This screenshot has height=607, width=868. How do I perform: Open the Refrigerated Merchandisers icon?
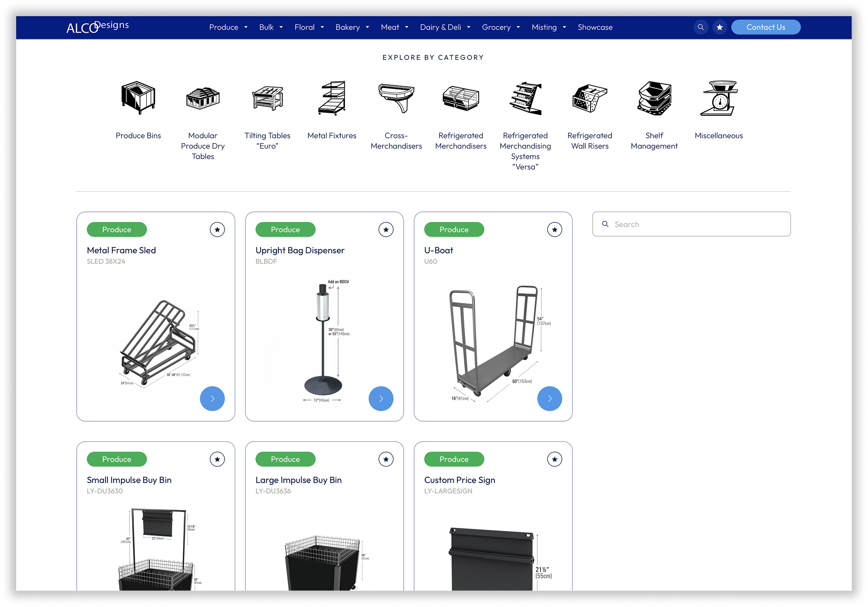(x=461, y=98)
